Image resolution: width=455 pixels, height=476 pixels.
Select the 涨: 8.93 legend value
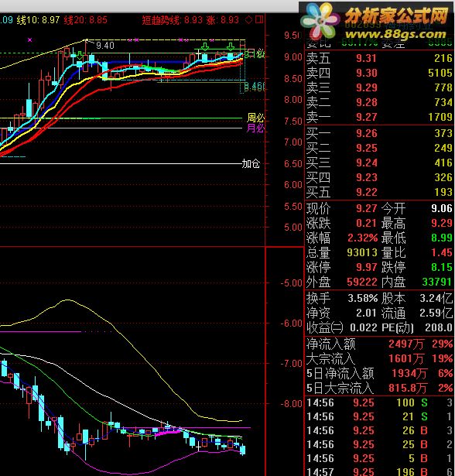click(x=223, y=20)
